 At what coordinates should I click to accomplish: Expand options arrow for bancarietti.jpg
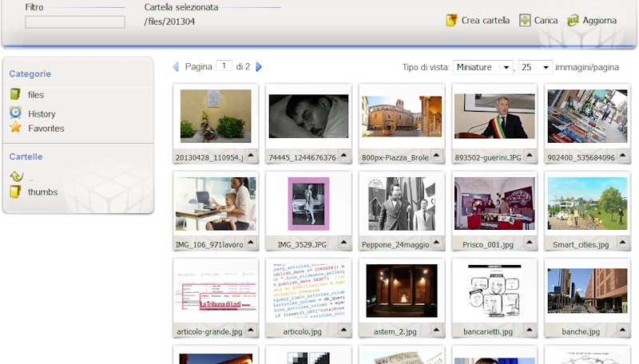click(x=530, y=330)
